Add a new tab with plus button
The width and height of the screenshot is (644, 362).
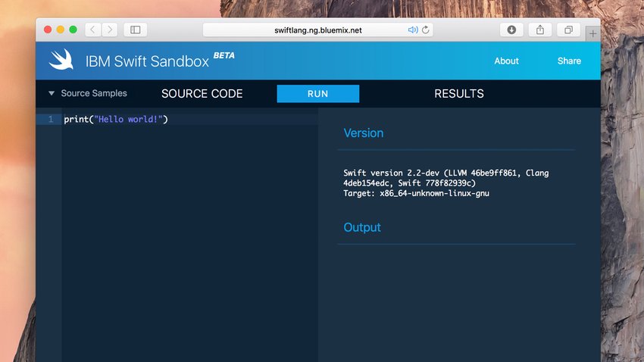tap(592, 34)
